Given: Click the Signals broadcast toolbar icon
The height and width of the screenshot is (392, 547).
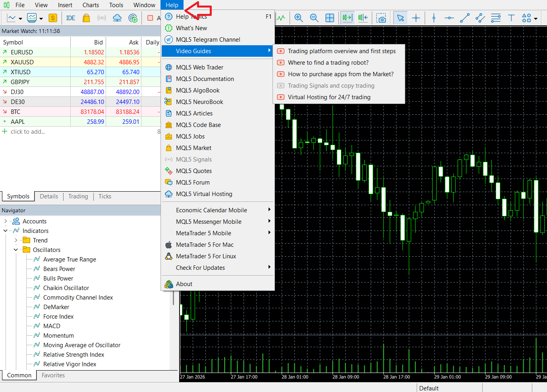Looking at the screenshot, I should pos(102,18).
